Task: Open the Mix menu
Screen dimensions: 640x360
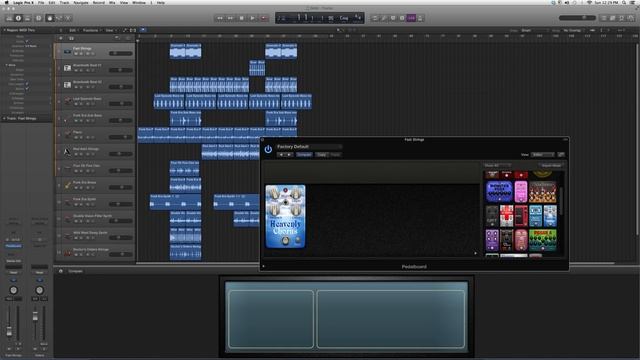Action: coord(112,2)
